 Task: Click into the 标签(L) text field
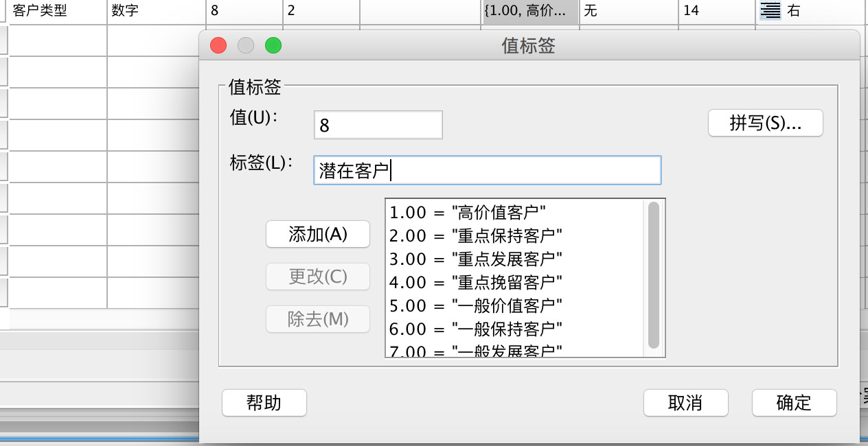point(487,170)
